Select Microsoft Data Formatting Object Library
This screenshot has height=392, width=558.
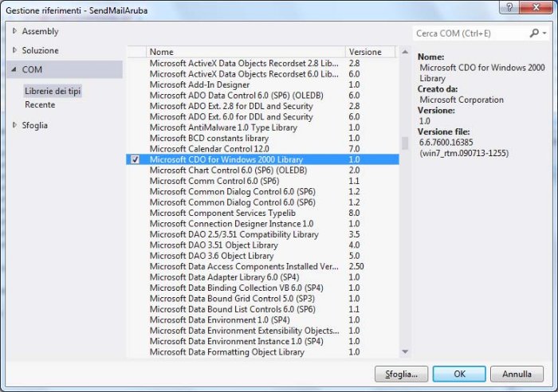coord(262,352)
